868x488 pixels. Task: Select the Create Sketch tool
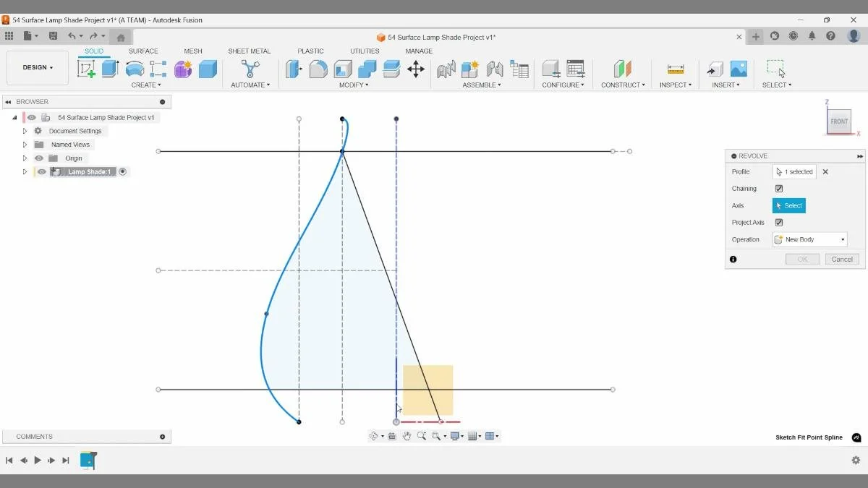pos(87,69)
